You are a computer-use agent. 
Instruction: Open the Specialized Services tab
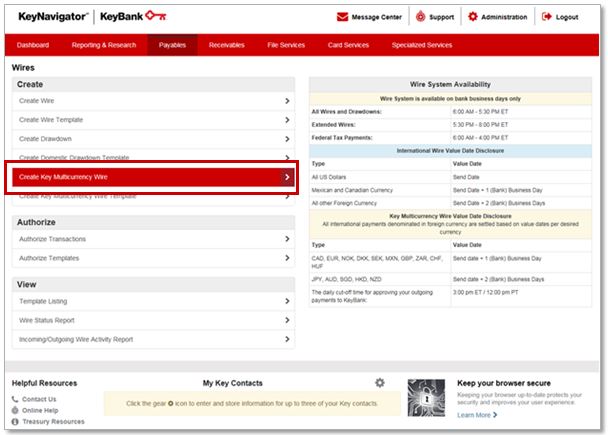(x=422, y=45)
